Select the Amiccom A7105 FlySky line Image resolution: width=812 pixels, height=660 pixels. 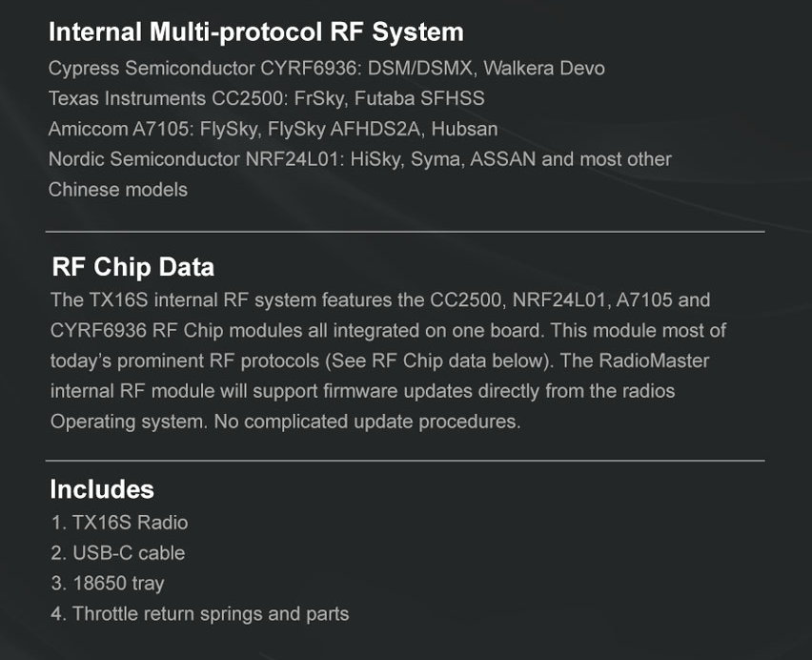point(273,129)
